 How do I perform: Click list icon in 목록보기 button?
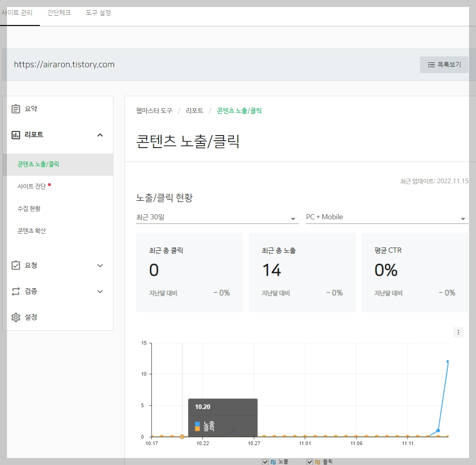[432, 65]
